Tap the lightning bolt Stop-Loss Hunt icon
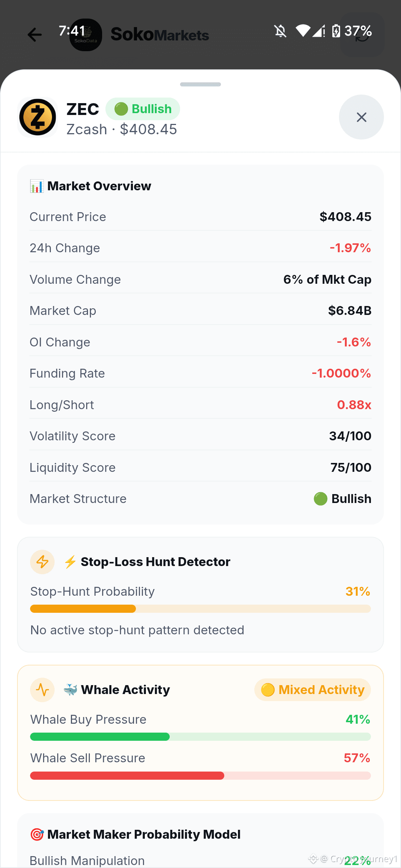 click(42, 562)
